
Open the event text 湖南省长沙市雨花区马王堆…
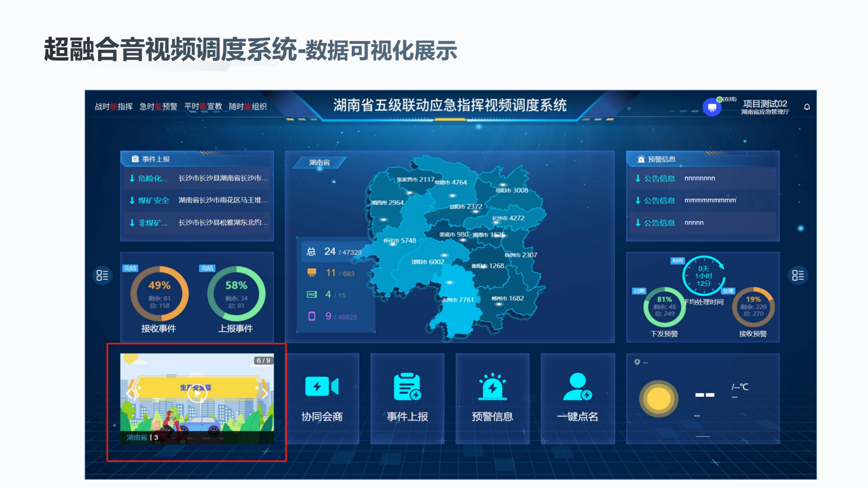(223, 200)
